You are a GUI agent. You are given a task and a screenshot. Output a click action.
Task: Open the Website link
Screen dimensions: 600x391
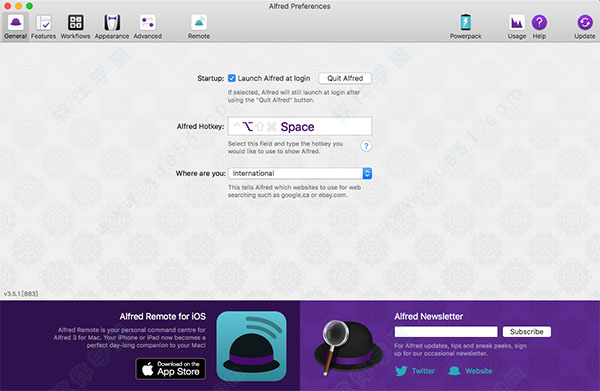pyautogui.click(x=470, y=371)
